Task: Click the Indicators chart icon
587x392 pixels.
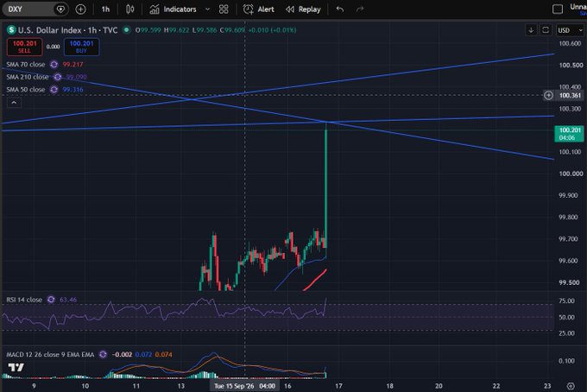Action: pos(155,9)
